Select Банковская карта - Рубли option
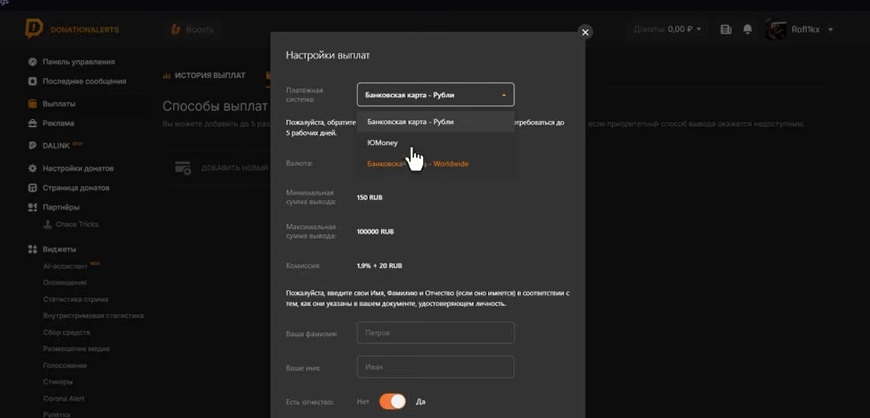870x418 pixels. [436, 122]
